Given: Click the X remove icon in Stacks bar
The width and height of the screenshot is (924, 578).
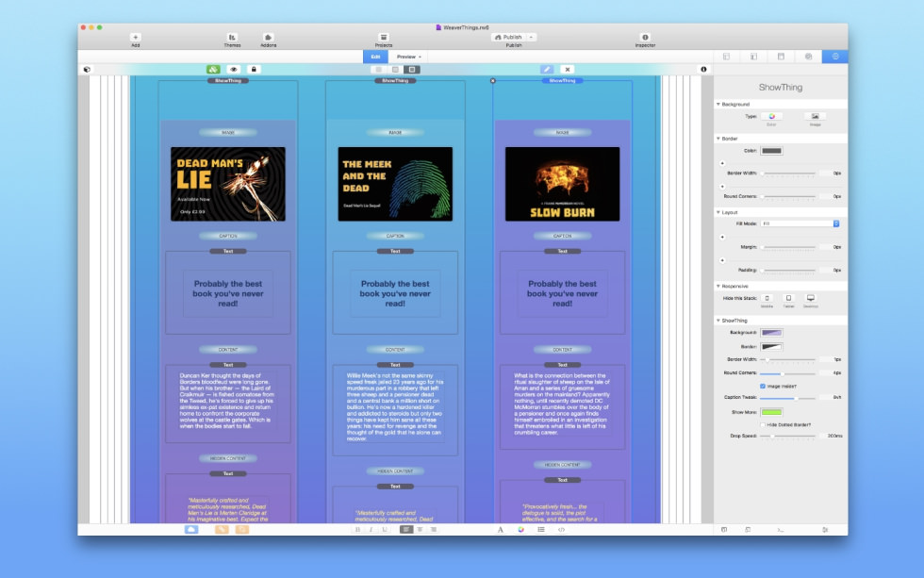Looking at the screenshot, I should (x=568, y=70).
